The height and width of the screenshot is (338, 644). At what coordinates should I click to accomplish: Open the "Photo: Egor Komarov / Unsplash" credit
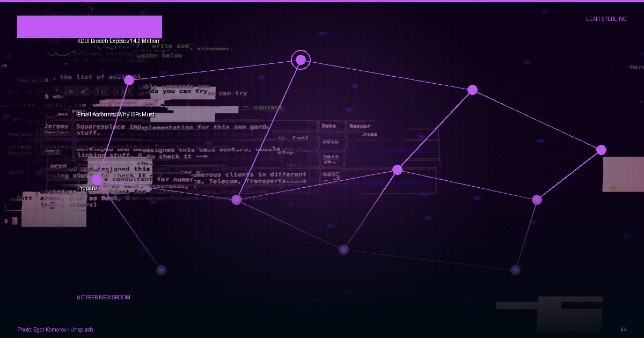[x=55, y=329]
